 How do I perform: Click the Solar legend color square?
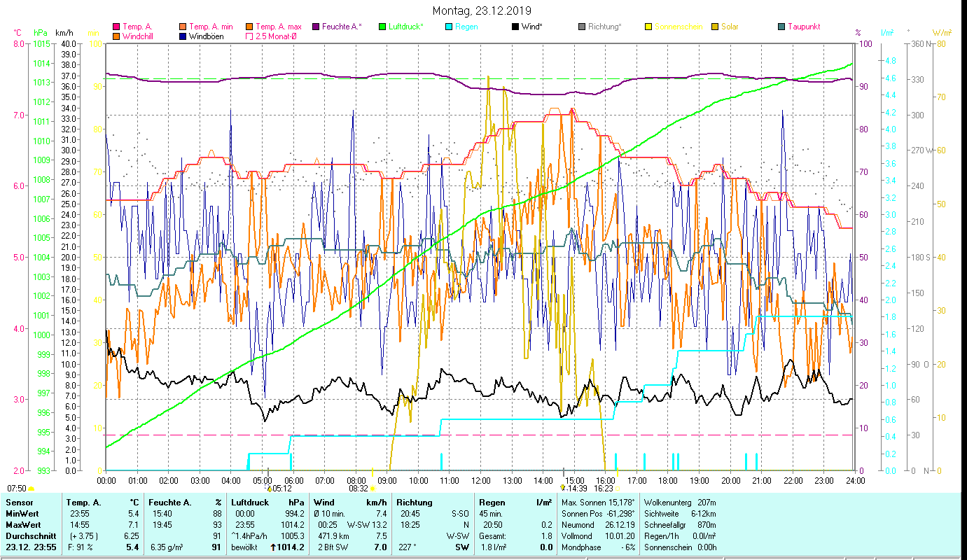[715, 27]
